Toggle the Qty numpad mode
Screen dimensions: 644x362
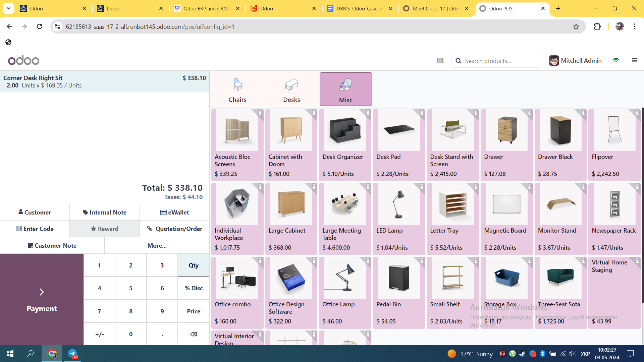(194, 265)
